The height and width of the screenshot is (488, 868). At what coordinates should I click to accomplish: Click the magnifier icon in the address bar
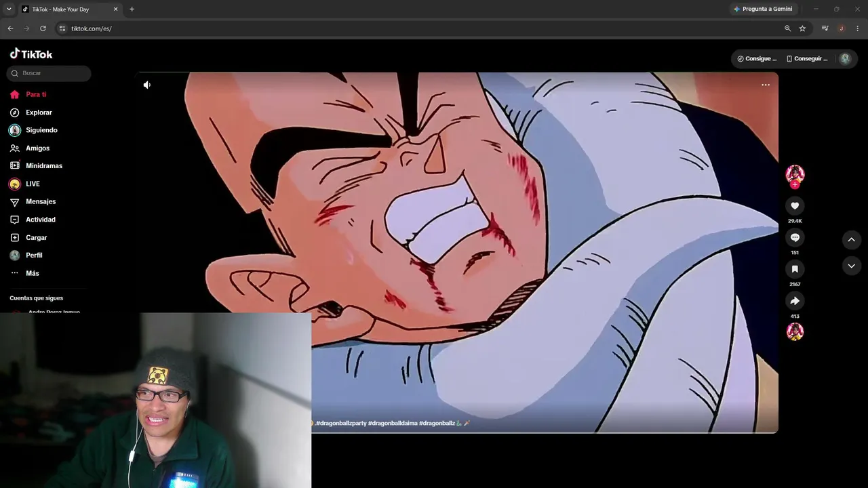point(787,28)
